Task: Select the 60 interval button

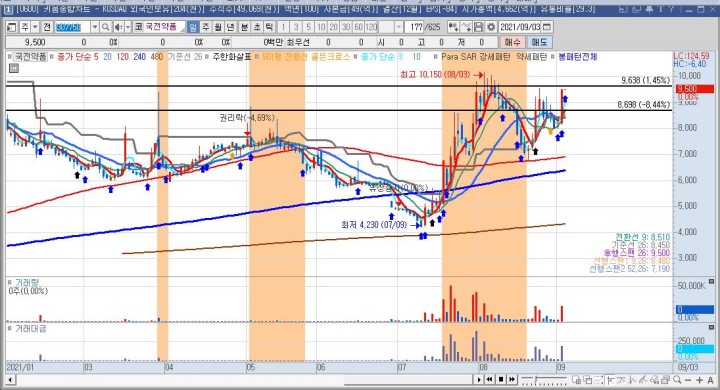Action: (x=359, y=27)
